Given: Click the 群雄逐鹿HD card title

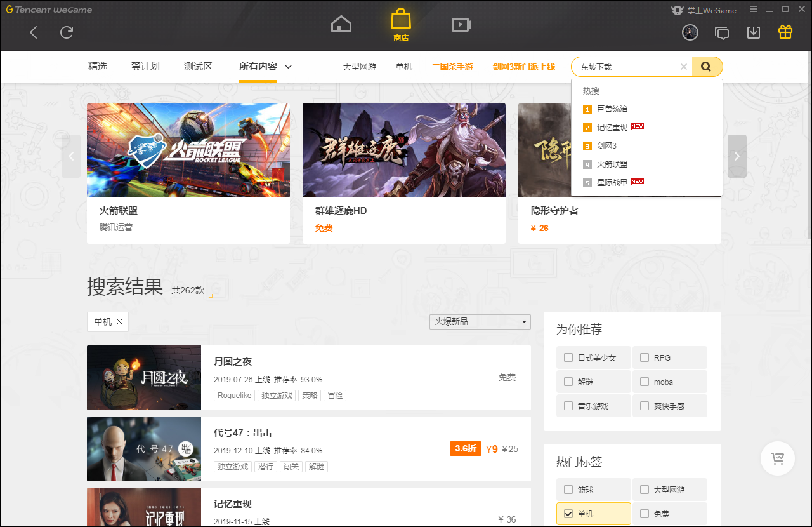Looking at the screenshot, I should [x=341, y=211].
